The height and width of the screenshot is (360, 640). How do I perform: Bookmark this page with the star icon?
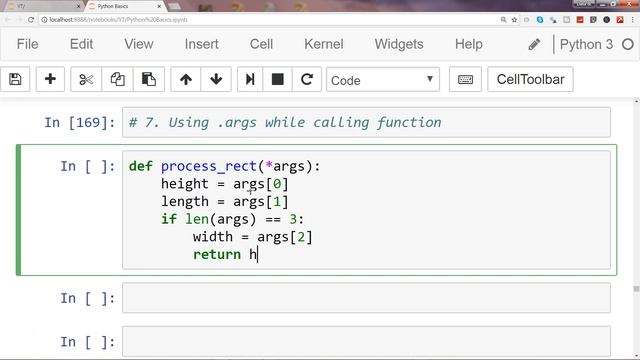(514, 20)
